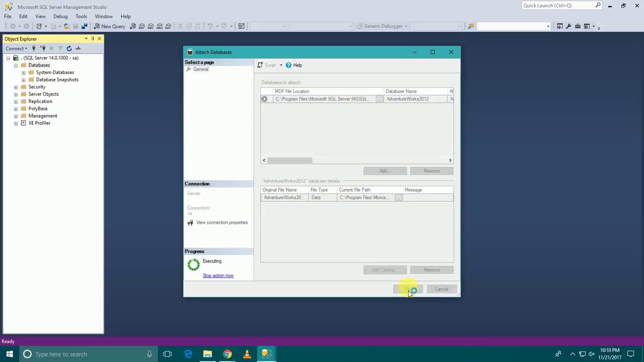The image size is (644, 362).
Task: Click the Database Engine Query icon
Action: click(x=133, y=26)
